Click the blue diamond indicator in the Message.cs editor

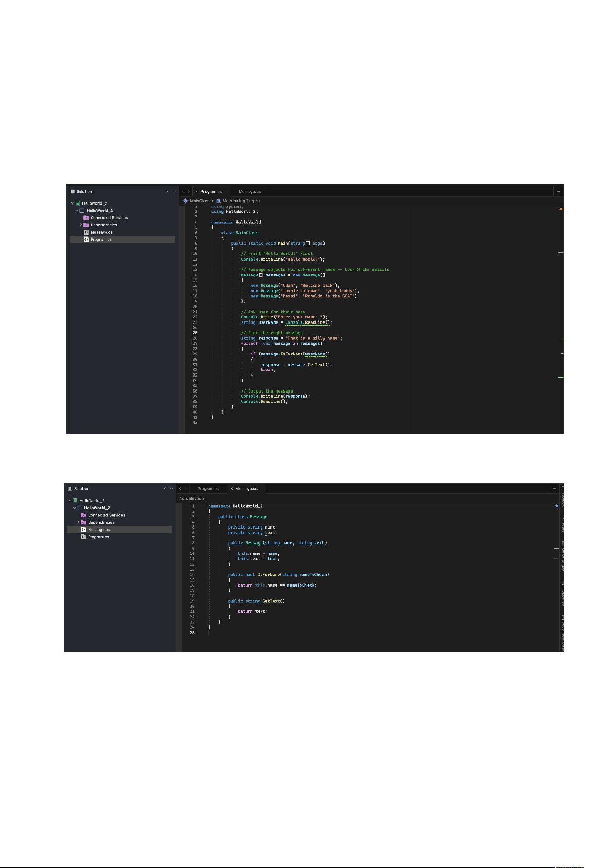(x=557, y=506)
